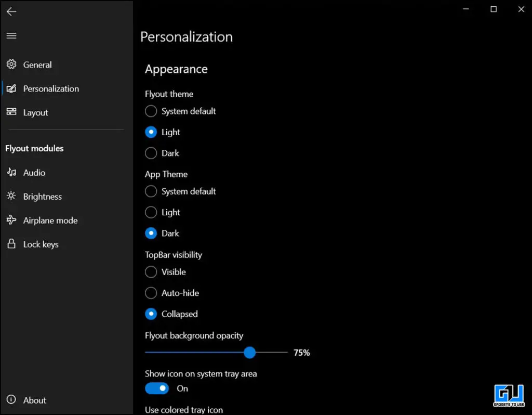Open Lock keys padlock icon
This screenshot has height=415, width=532.
pos(11,244)
